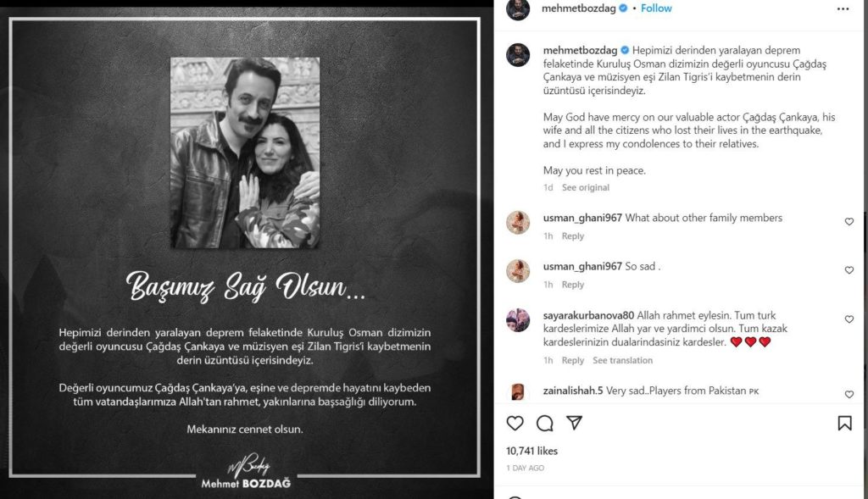Viewport: 868px width, 499px height.
Task: Open the zainalishah.5 username link
Action: click(x=573, y=391)
